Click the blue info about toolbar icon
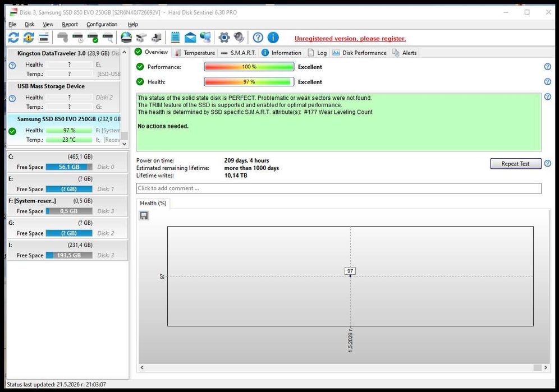The width and height of the screenshot is (559, 392). (x=273, y=38)
